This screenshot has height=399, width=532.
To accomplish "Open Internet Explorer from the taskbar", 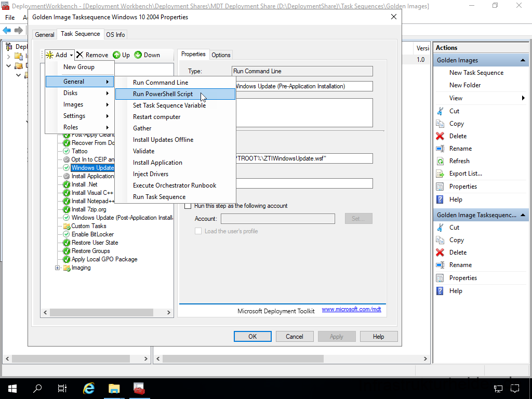I will point(89,389).
